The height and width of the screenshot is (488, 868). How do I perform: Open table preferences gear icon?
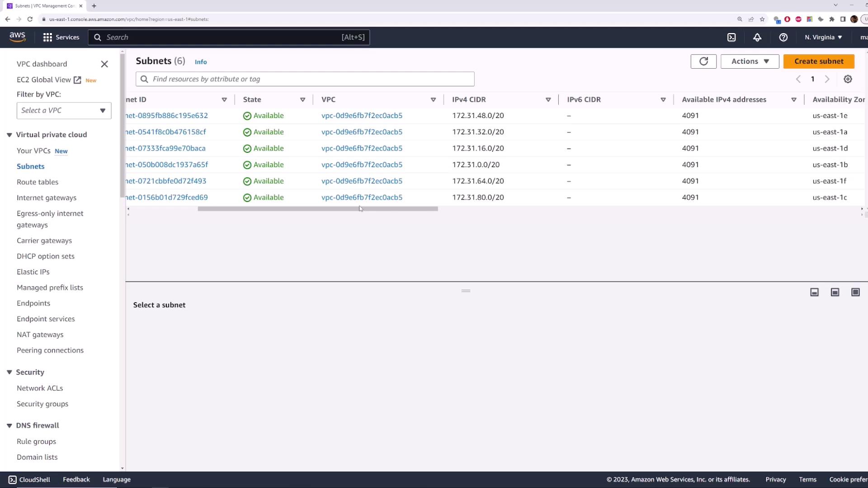pyautogui.click(x=848, y=79)
